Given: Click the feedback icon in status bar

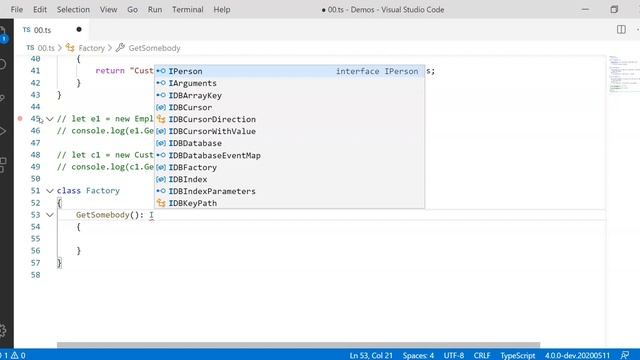Looking at the screenshot, I should click(x=625, y=356).
